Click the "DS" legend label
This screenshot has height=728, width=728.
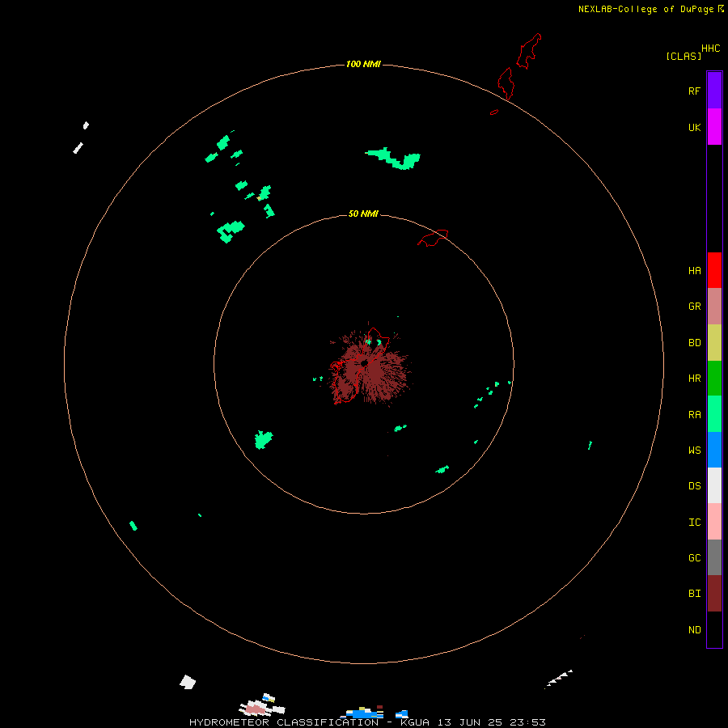(695, 486)
